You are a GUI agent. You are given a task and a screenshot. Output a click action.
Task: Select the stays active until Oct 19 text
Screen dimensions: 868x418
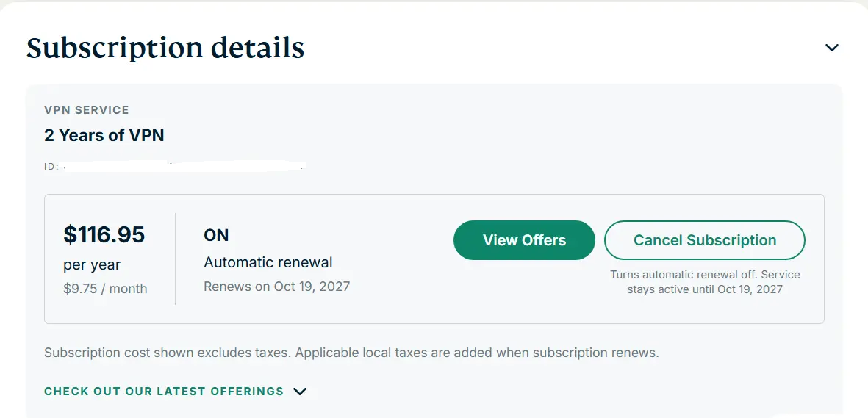689,289
